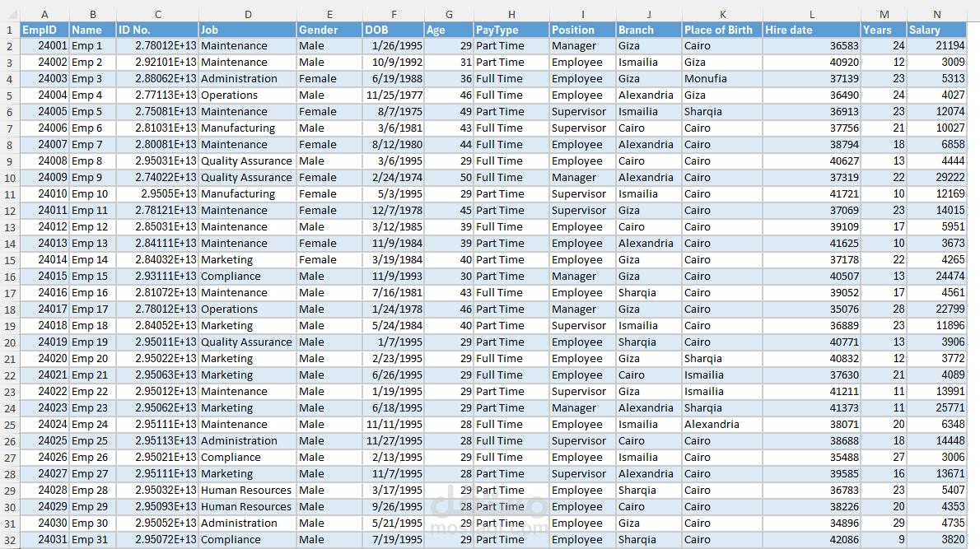
Task: Click the EmpID header cell
Action: click(44, 30)
